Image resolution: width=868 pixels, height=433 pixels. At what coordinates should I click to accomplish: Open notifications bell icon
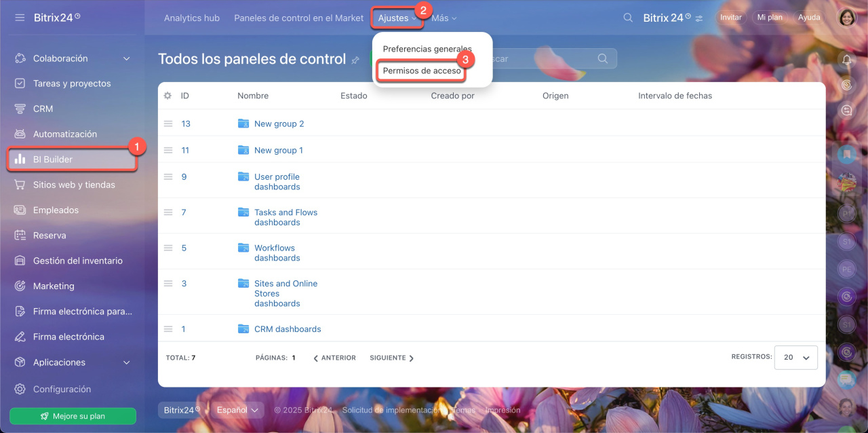pos(846,60)
